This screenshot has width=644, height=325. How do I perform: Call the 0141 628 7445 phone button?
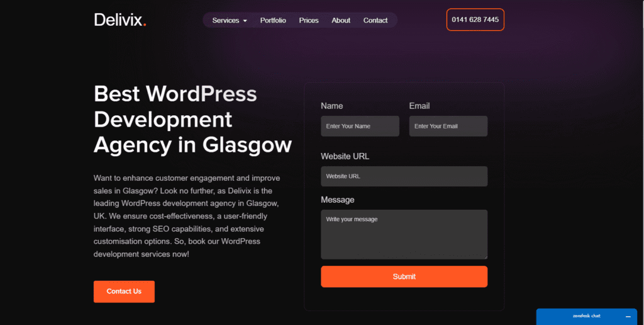point(475,20)
